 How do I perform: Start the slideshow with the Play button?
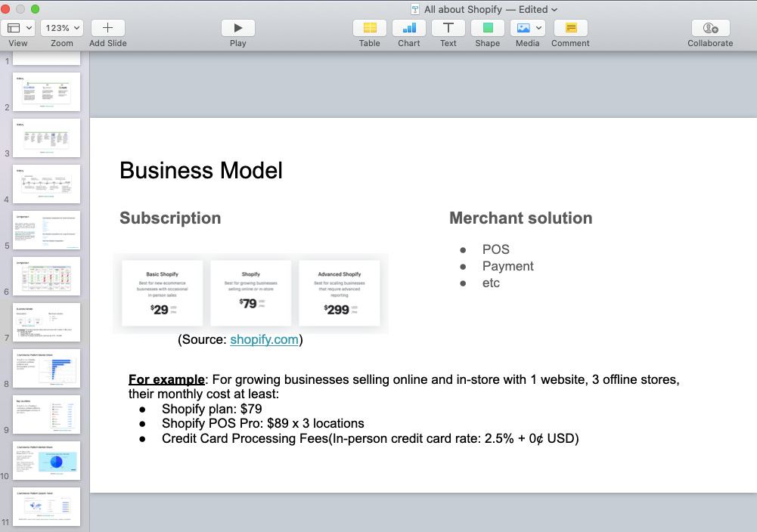tap(238, 28)
